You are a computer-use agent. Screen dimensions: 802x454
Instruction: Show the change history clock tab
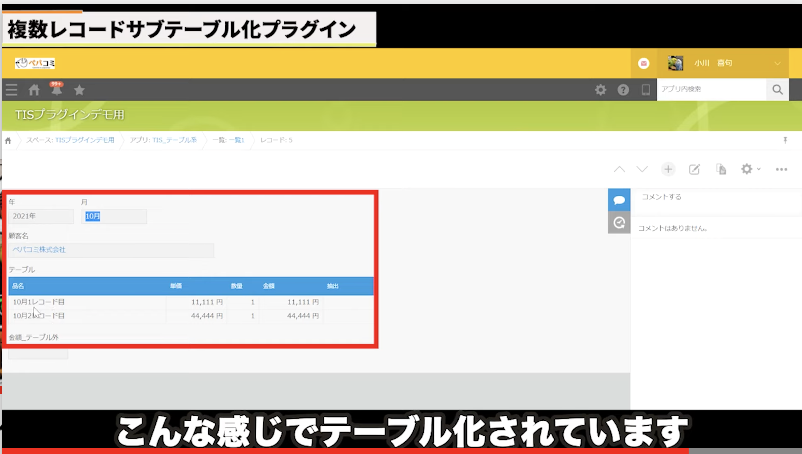pos(619,223)
